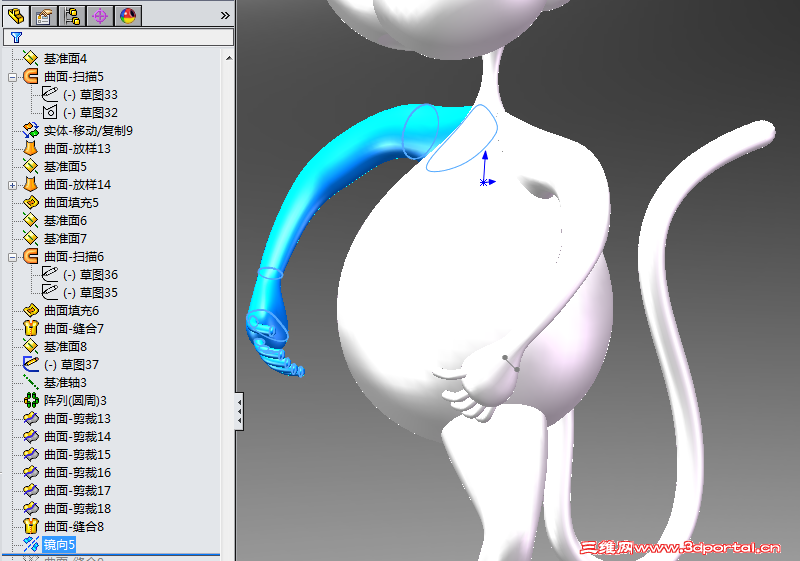The image size is (800, 561).
Task: Select the 基准面4 plane icon
Action: point(31,58)
